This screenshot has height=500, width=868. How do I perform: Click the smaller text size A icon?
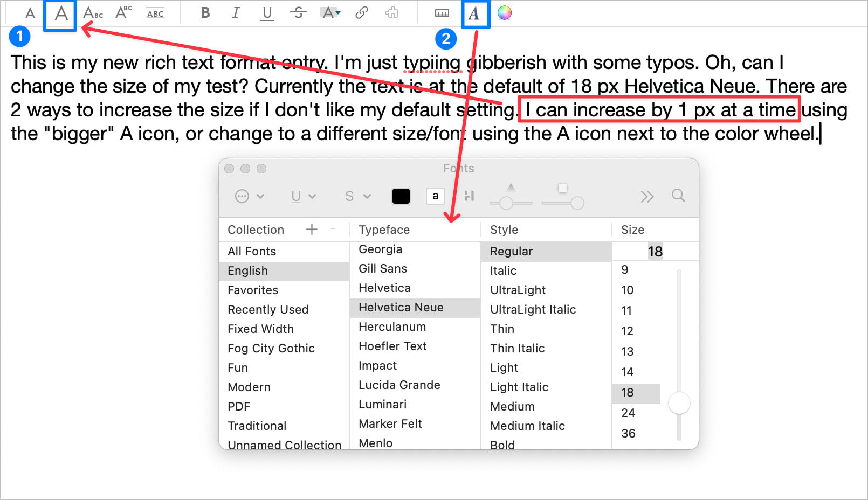pyautogui.click(x=30, y=13)
